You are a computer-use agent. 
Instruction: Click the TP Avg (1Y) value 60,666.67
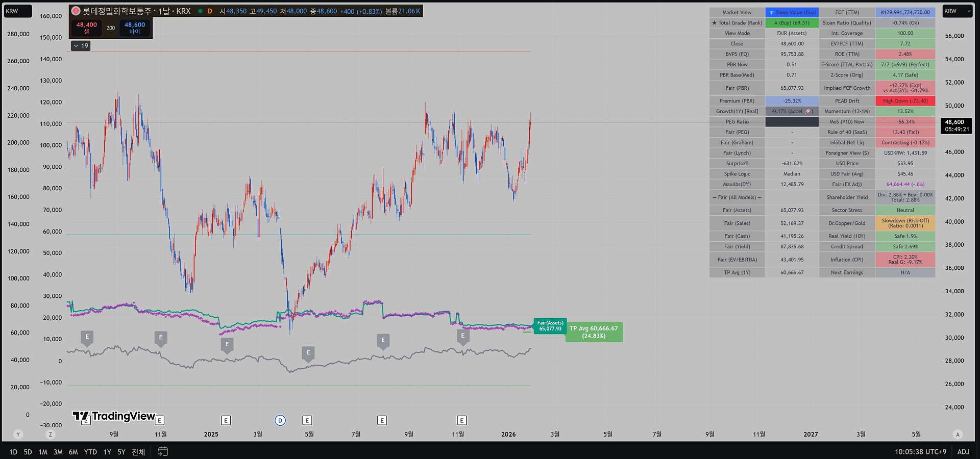[792, 273]
